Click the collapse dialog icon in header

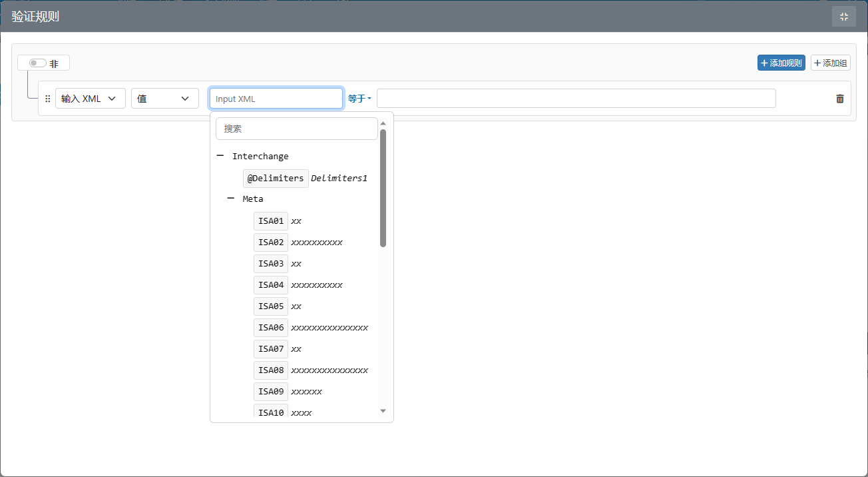(x=843, y=17)
